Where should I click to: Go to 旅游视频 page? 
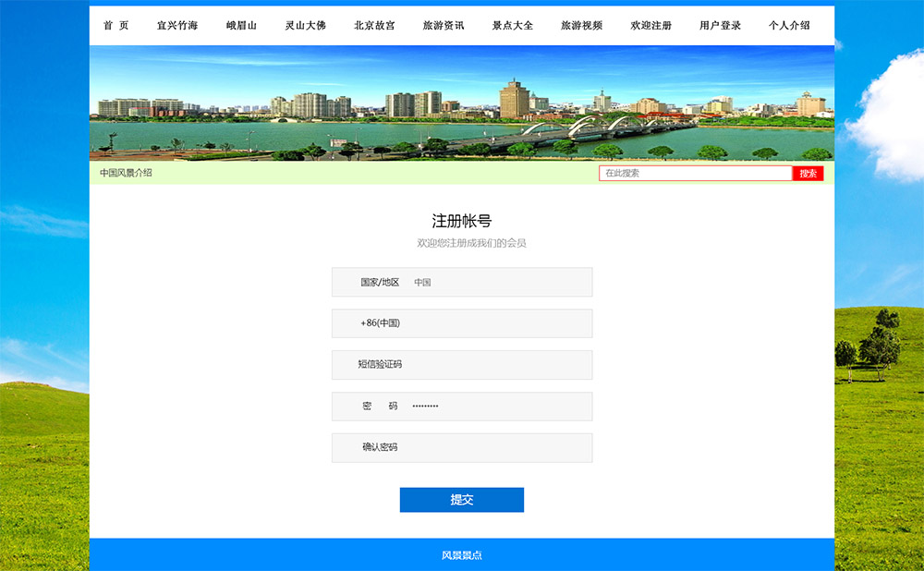[581, 25]
